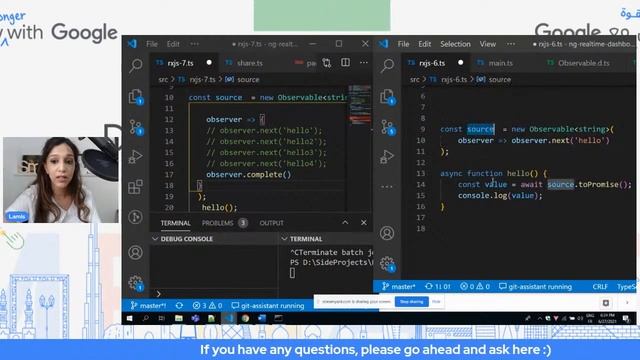
Task: Show additional views ellipsis in right activity bar
Action: pos(387,187)
